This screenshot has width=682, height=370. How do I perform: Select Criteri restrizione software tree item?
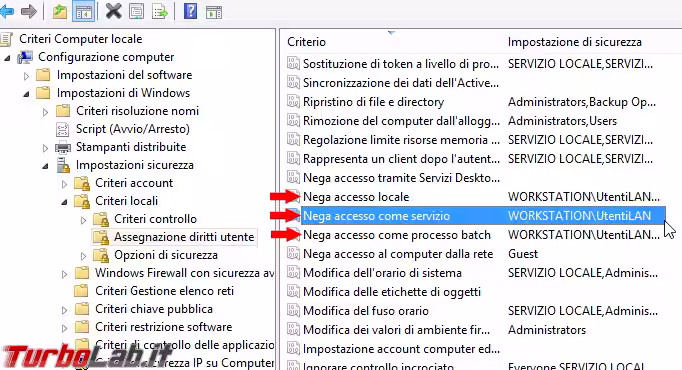click(164, 327)
